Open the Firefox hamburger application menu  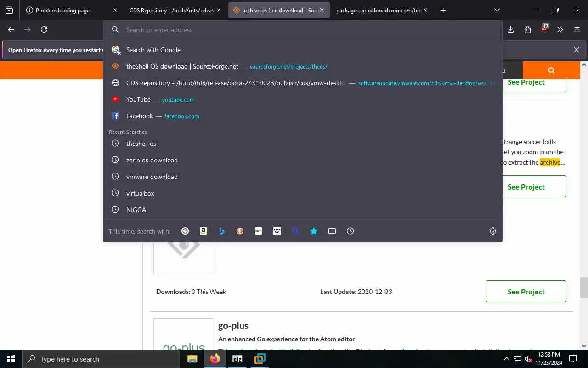[577, 29]
